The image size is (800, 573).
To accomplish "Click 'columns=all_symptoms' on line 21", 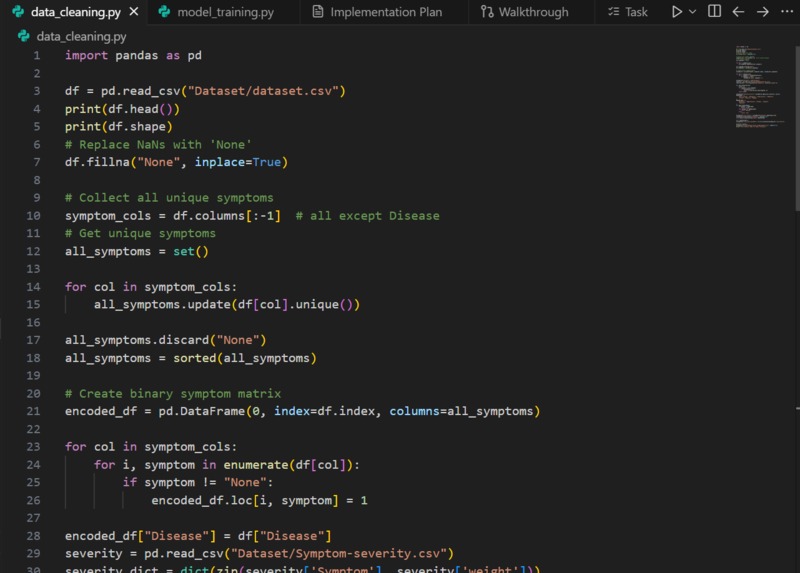I will tap(461, 411).
